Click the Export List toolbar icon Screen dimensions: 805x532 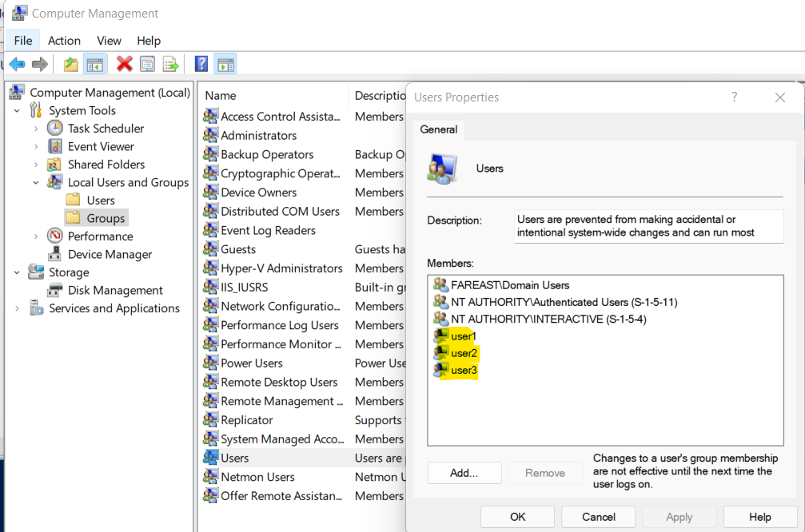click(170, 64)
